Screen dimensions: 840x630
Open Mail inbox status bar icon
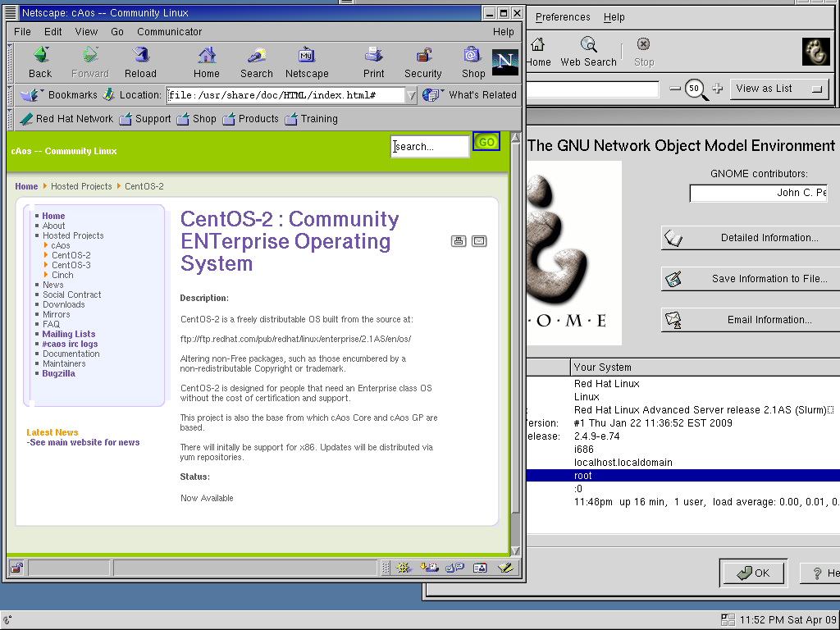(429, 568)
